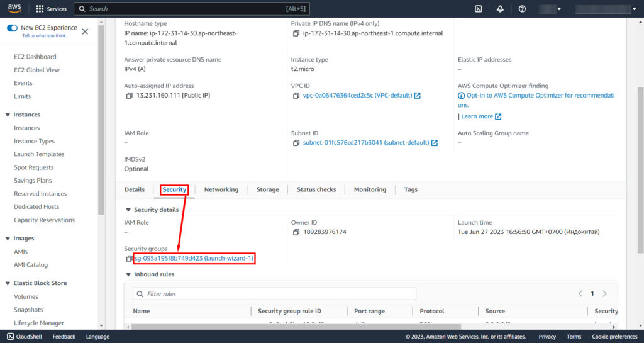This screenshot has height=343, width=644.
Task: Go to next inbound rules page
Action: [604, 293]
